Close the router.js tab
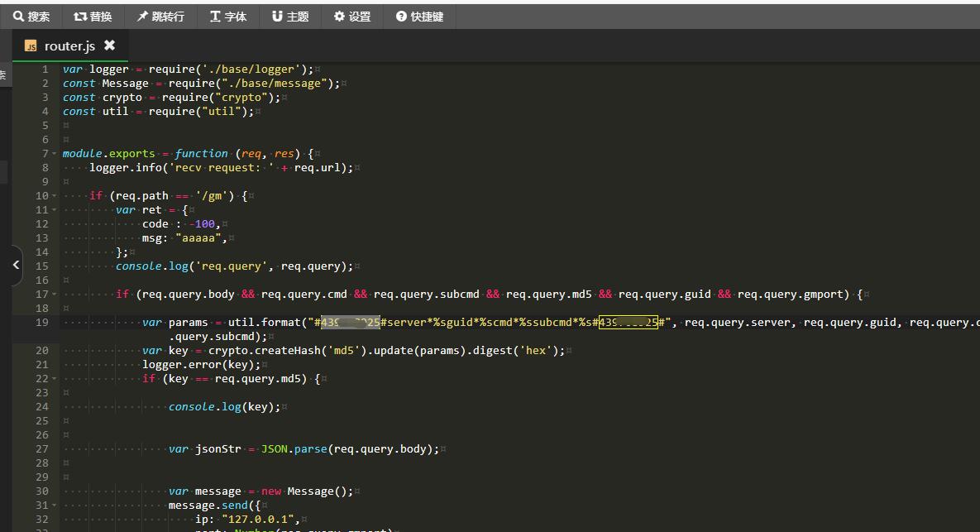 (109, 46)
